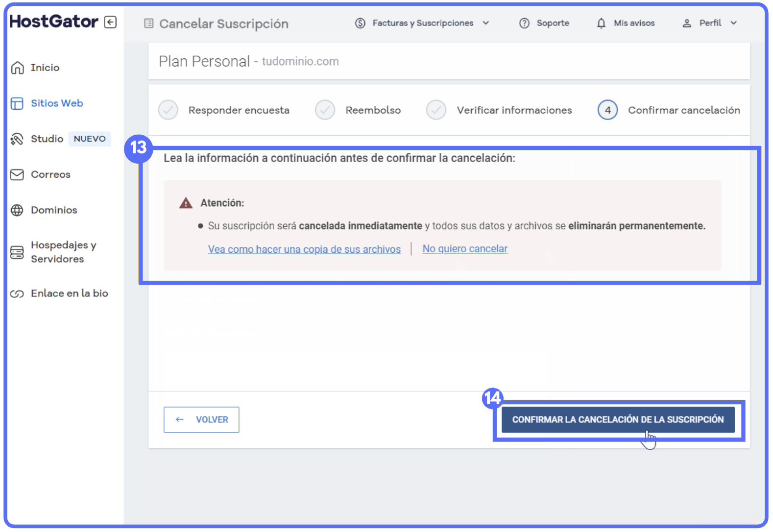The height and width of the screenshot is (532, 773).
Task: Select step 4 Confirmar cancelación
Action: (607, 110)
